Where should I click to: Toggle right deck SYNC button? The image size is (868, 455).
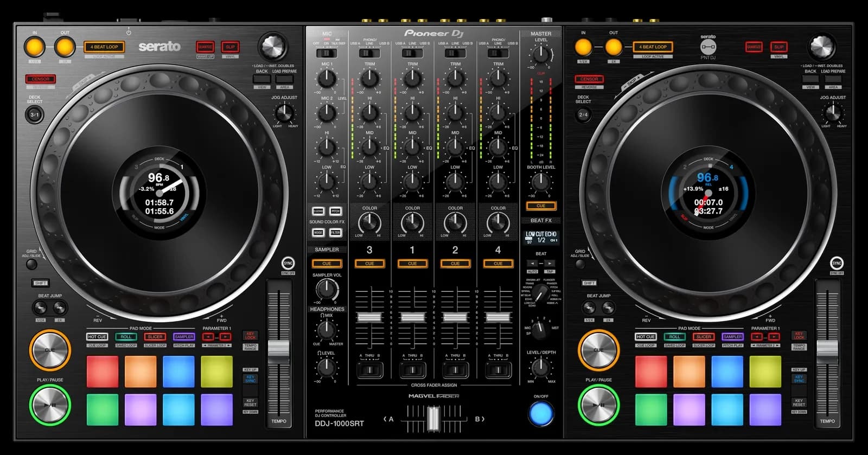click(837, 263)
